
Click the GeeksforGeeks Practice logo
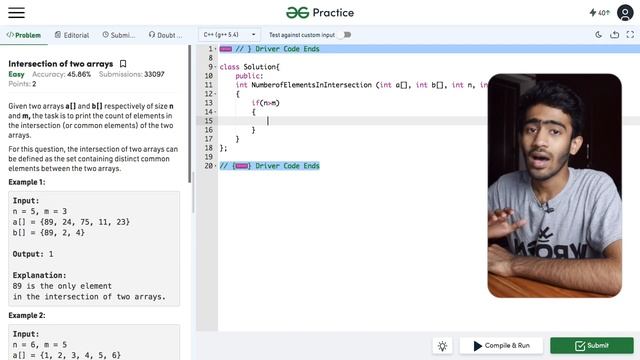[320, 13]
